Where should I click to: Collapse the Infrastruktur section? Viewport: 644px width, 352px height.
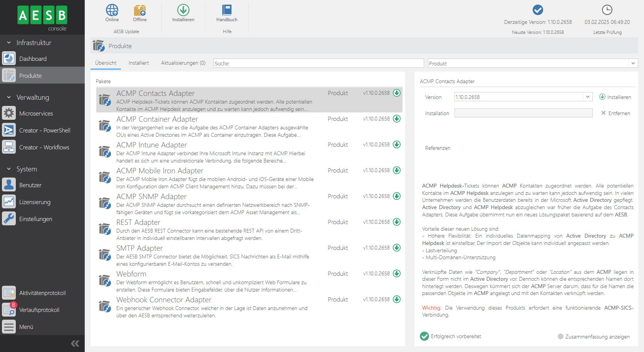[x=9, y=43]
